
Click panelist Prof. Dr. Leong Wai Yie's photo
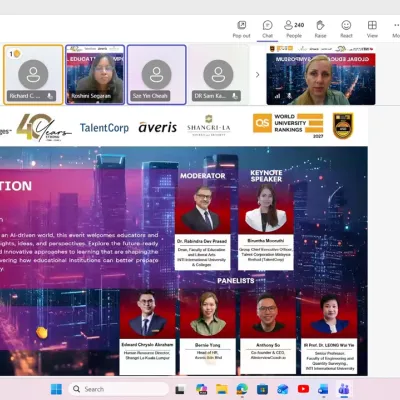click(x=329, y=314)
